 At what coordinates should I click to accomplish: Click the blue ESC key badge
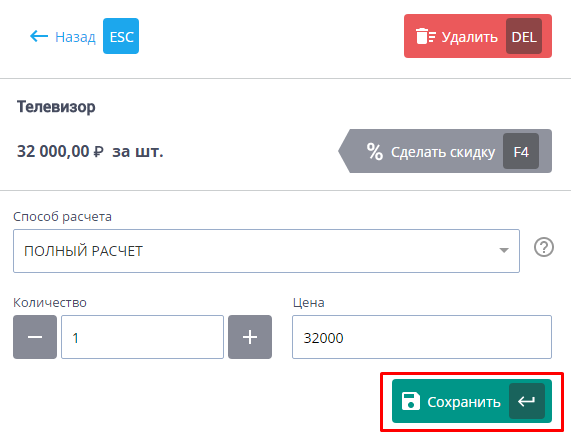pyautogui.click(x=121, y=36)
